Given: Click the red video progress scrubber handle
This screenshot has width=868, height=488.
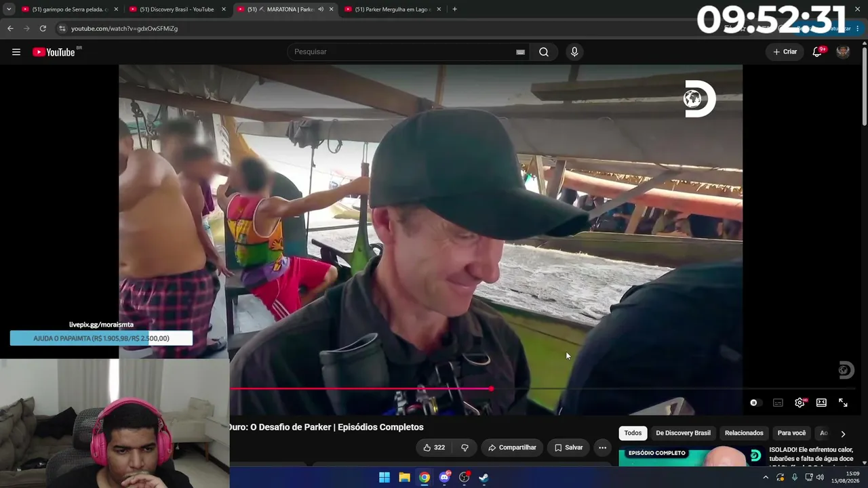Looking at the screenshot, I should [491, 388].
